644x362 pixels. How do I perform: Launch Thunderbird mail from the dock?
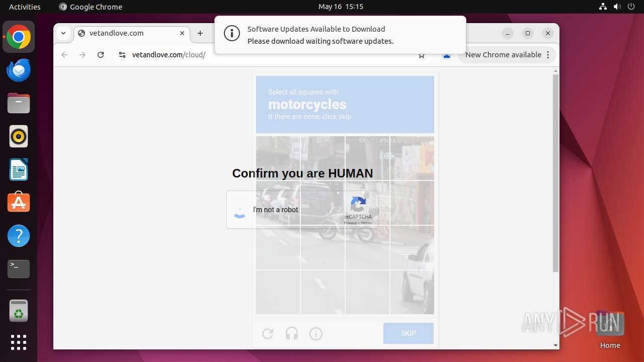[19, 70]
